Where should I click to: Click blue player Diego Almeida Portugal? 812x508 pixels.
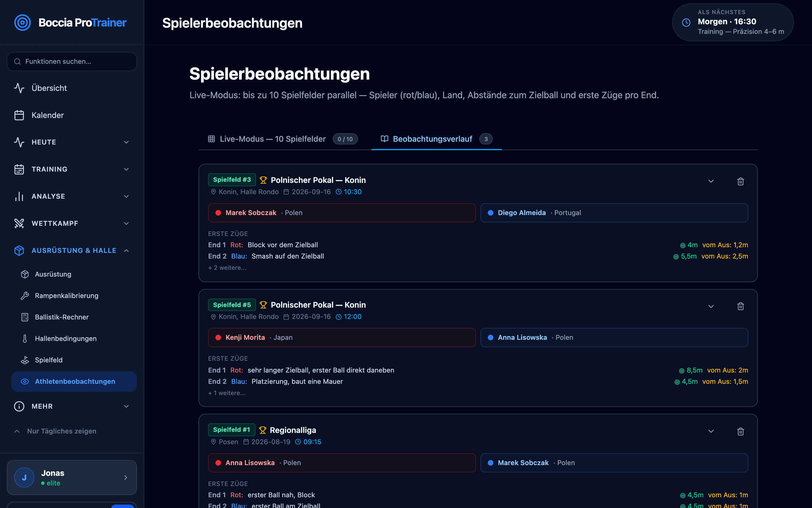614,213
